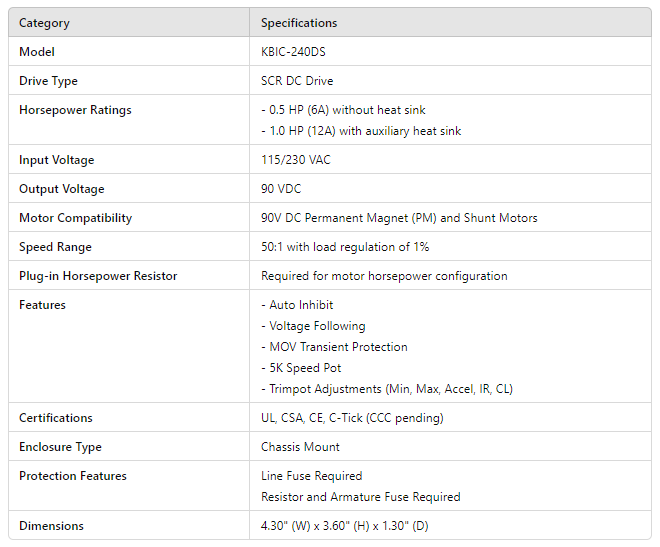Click the Category column header
Screen dimensions: 660x547
point(44,23)
